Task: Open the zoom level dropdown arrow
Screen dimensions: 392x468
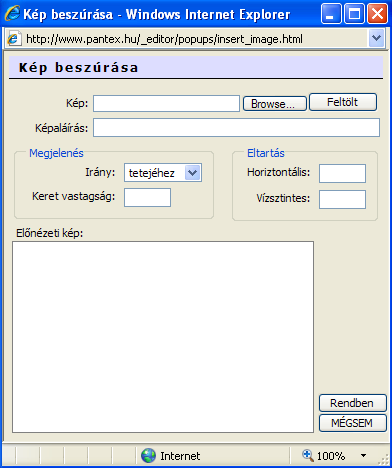Action: pos(363,456)
